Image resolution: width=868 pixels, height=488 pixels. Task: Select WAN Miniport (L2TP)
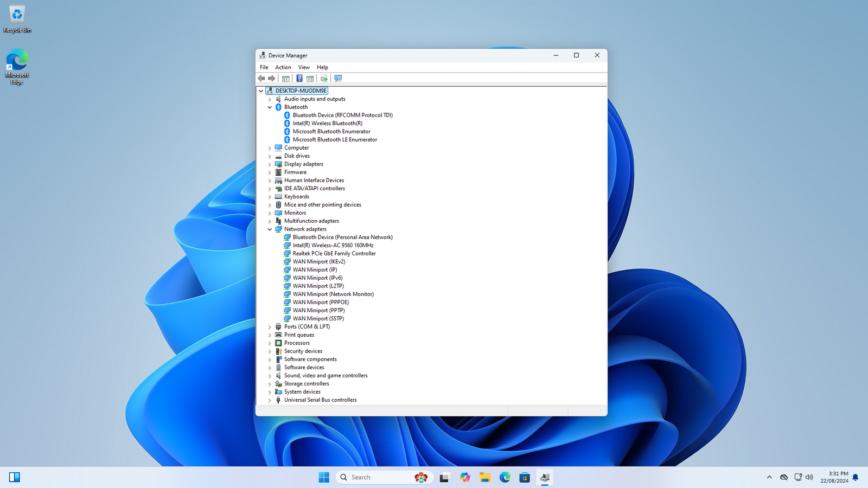[318, 286]
